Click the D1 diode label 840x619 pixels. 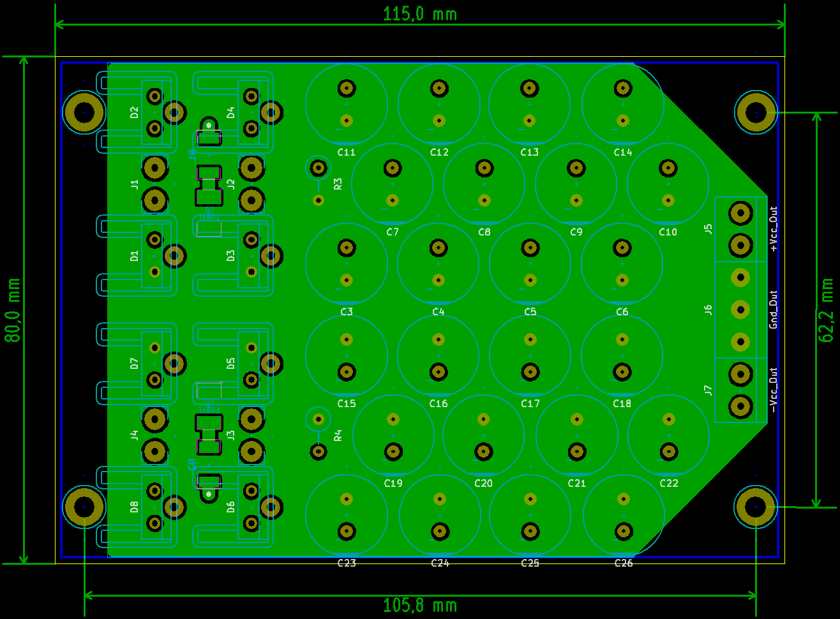(x=134, y=256)
